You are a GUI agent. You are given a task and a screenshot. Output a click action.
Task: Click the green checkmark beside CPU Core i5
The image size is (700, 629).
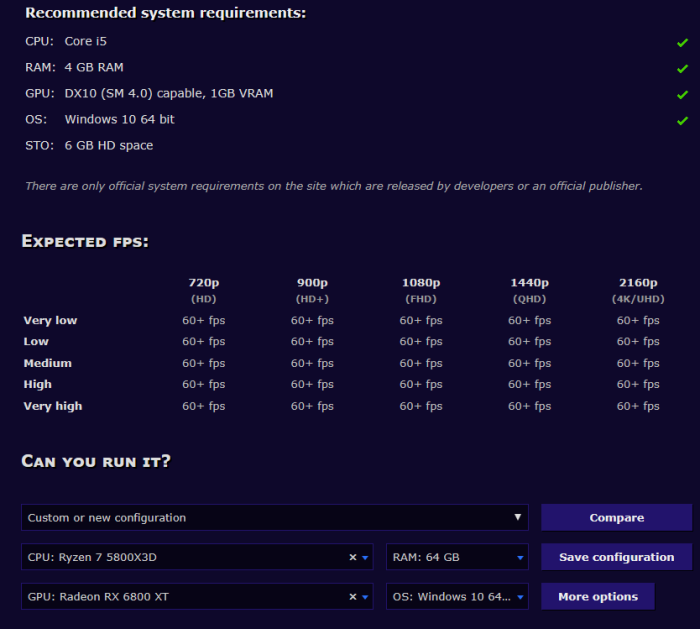[682, 43]
